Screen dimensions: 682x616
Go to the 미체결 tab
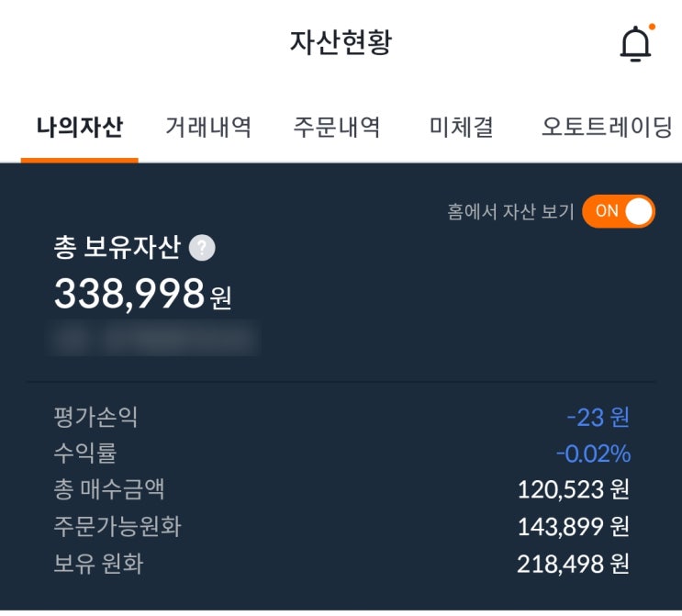(x=461, y=127)
